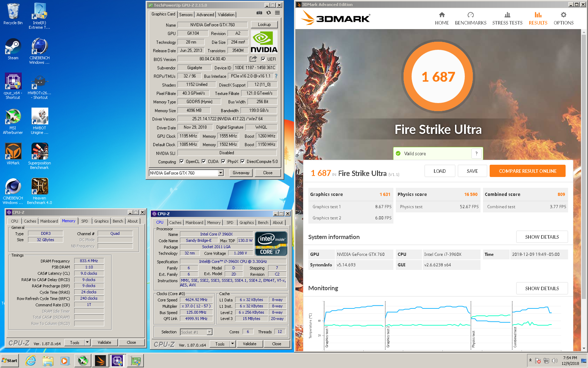
Task: Click the GPU name field NVIDIA GeForce GTX 760
Action: click(212, 25)
